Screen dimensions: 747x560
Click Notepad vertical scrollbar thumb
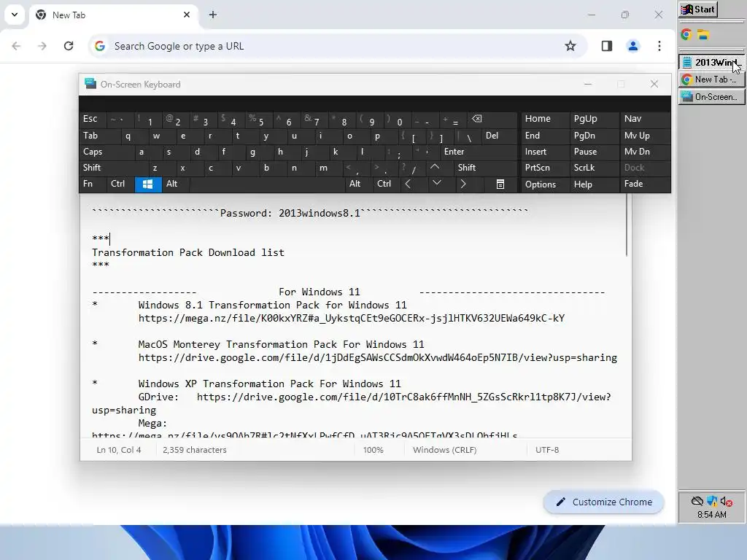pyautogui.click(x=627, y=225)
